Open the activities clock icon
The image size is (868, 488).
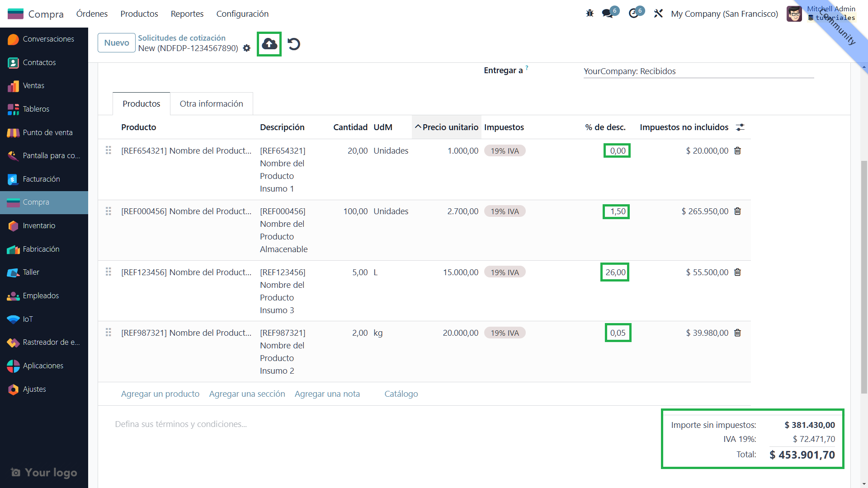[x=633, y=14]
